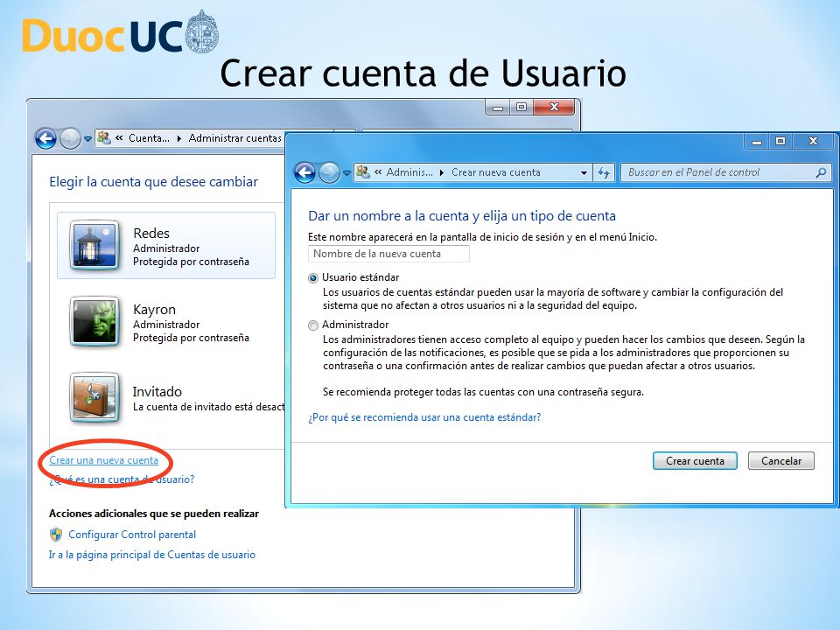Expand breadcrumb arrow after Adminis...
The width and height of the screenshot is (840, 630).
point(441,172)
